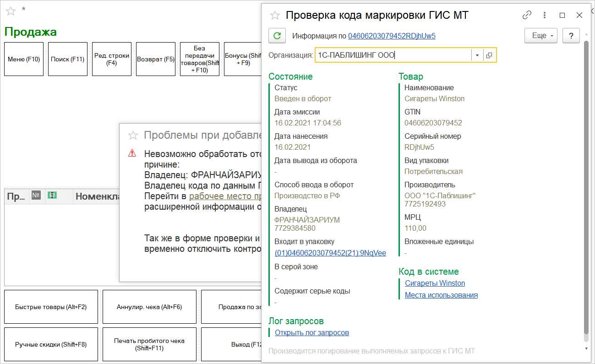Viewport: 595px width, 364px height.
Task: Click the Поиск (F11) button
Action: tap(68, 59)
